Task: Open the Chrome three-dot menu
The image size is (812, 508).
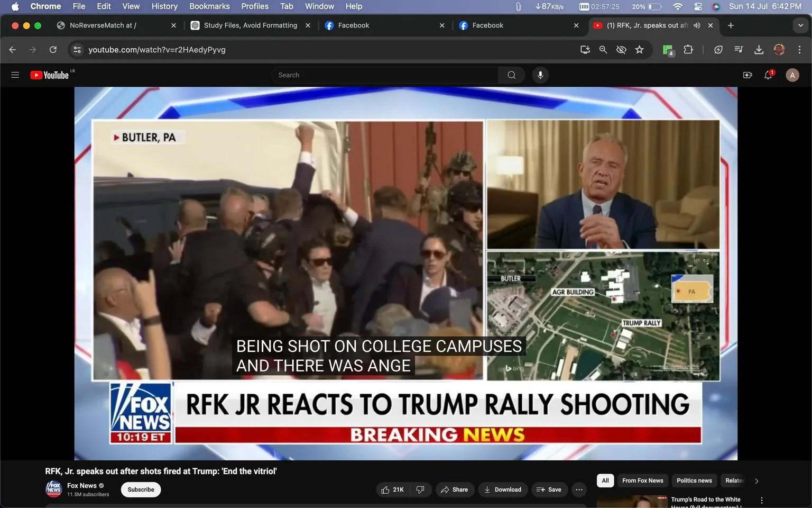Action: 799,50
